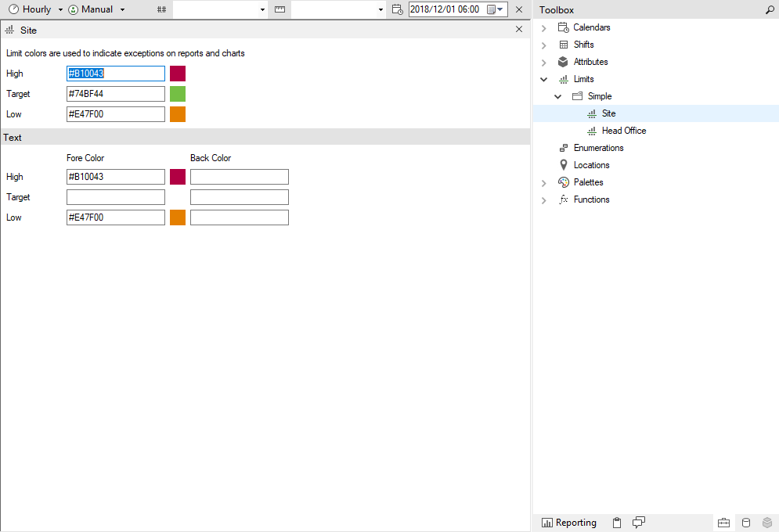Close the top toolbar with X
Screen dimensions: 779x532
click(x=519, y=9)
